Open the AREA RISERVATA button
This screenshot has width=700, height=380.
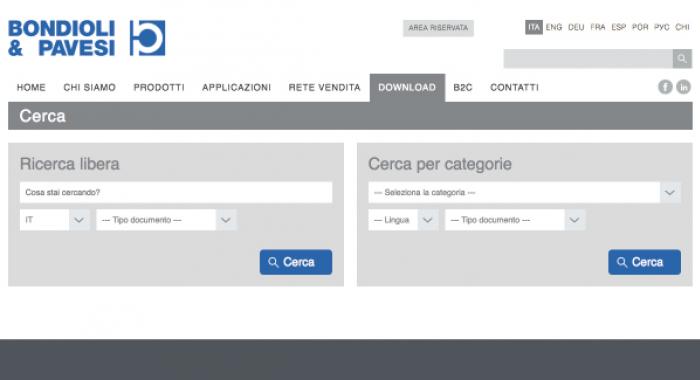tap(438, 28)
